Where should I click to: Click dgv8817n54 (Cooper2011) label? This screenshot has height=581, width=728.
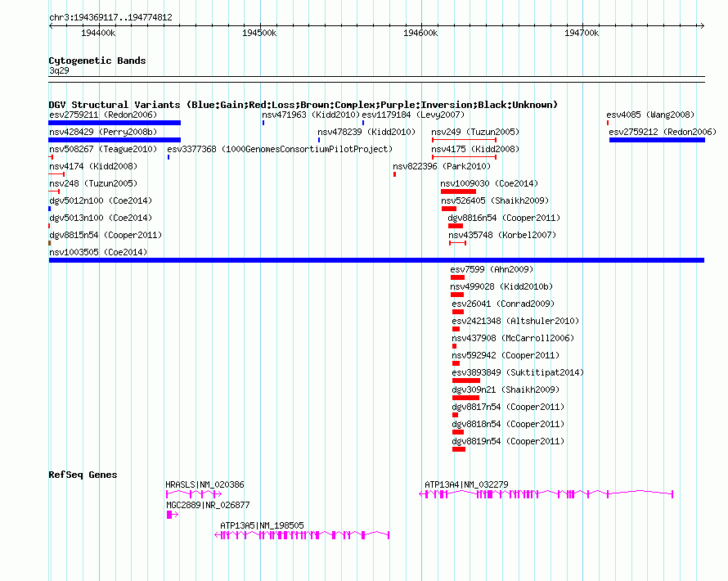click(508, 407)
